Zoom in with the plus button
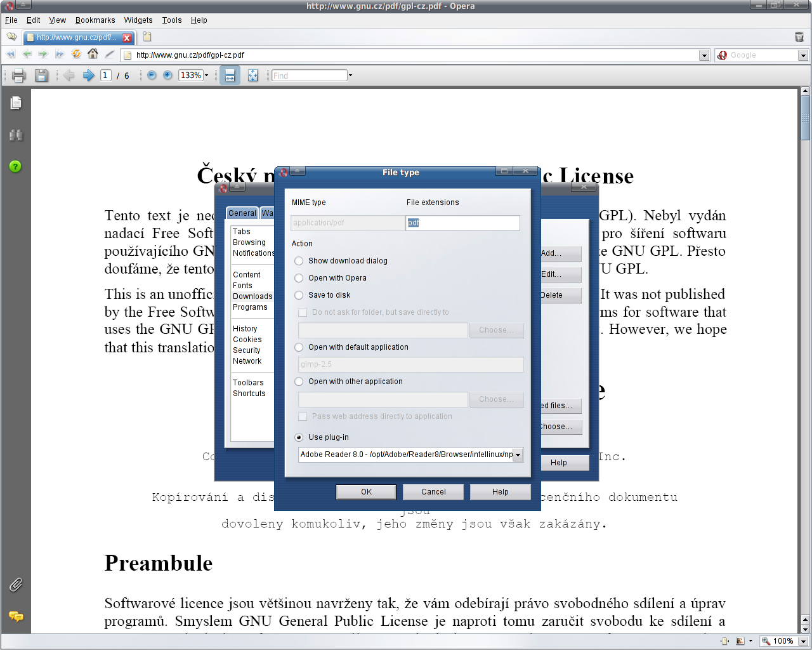The width and height of the screenshot is (812, 650). pos(167,75)
